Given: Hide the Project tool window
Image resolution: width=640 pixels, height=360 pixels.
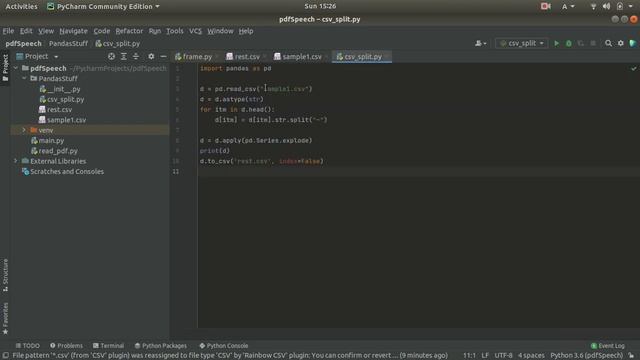Looking at the screenshot, I should click(x=163, y=56).
